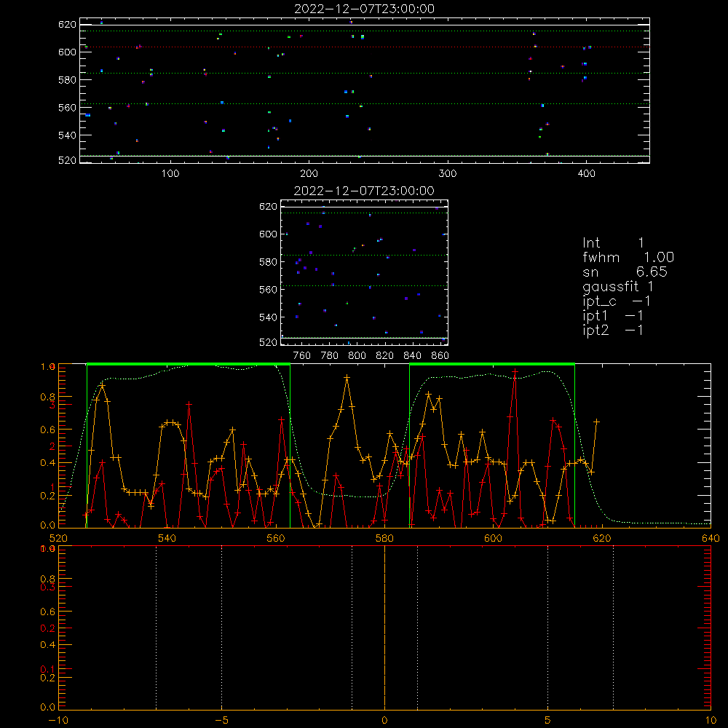The height and width of the screenshot is (728, 728).
Task: Select the 'gaussfit 1' parameter text
Action: tap(618, 287)
